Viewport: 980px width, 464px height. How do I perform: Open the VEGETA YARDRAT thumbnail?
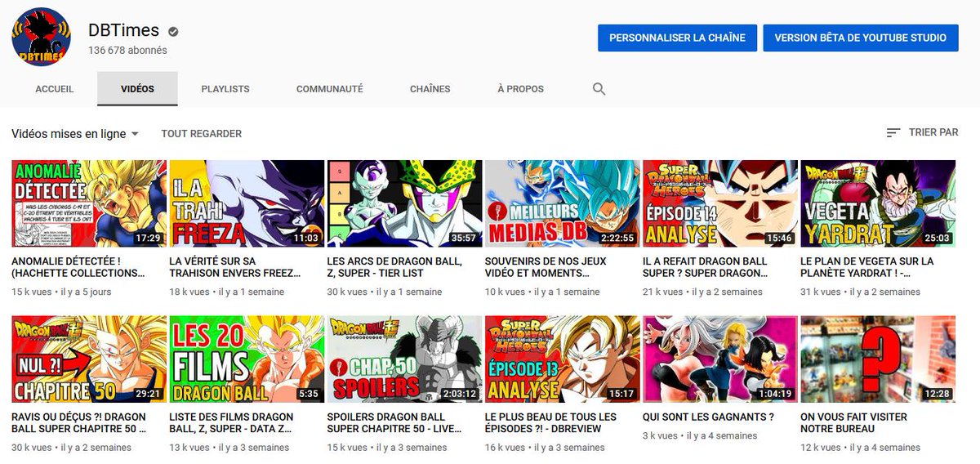(x=878, y=203)
